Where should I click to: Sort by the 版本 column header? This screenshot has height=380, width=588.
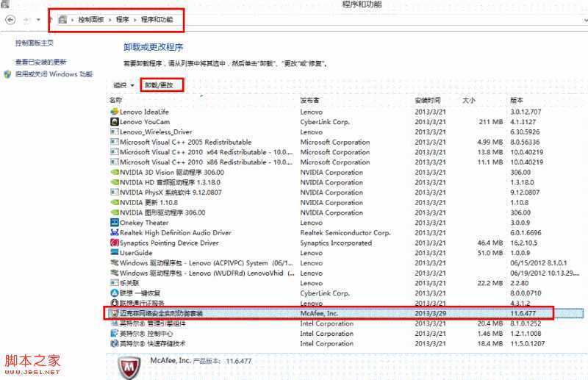(517, 100)
